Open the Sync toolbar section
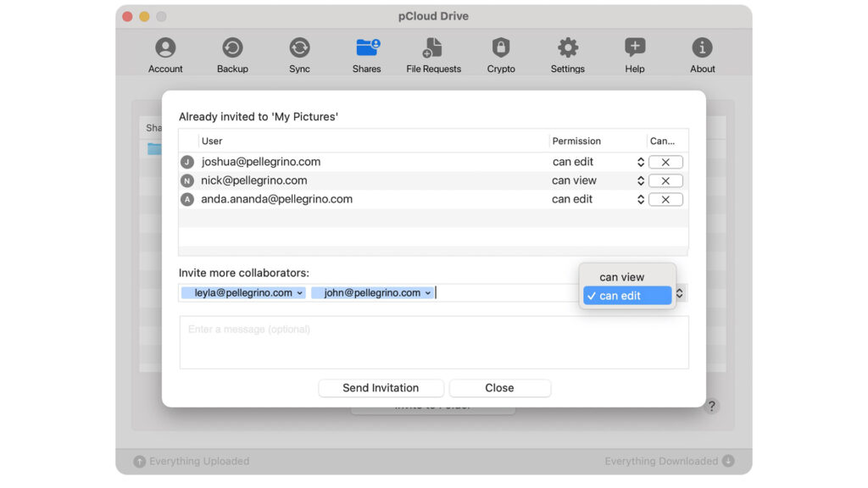The height and width of the screenshot is (488, 868). click(299, 55)
